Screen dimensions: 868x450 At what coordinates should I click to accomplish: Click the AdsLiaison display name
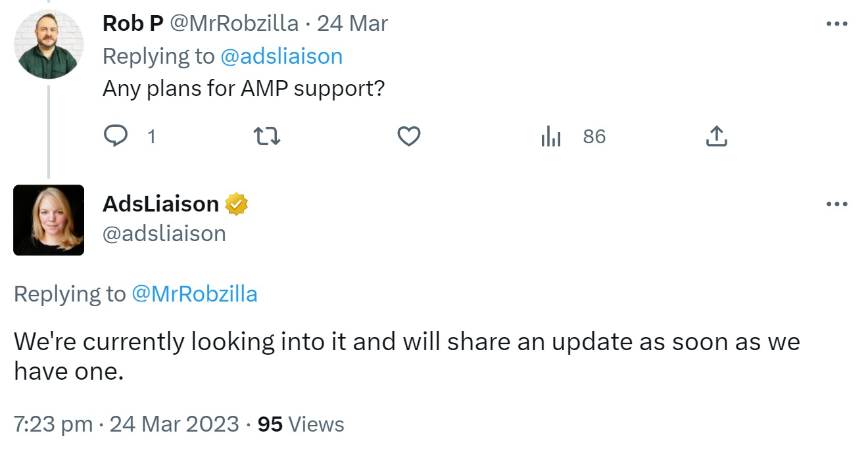pyautogui.click(x=160, y=204)
